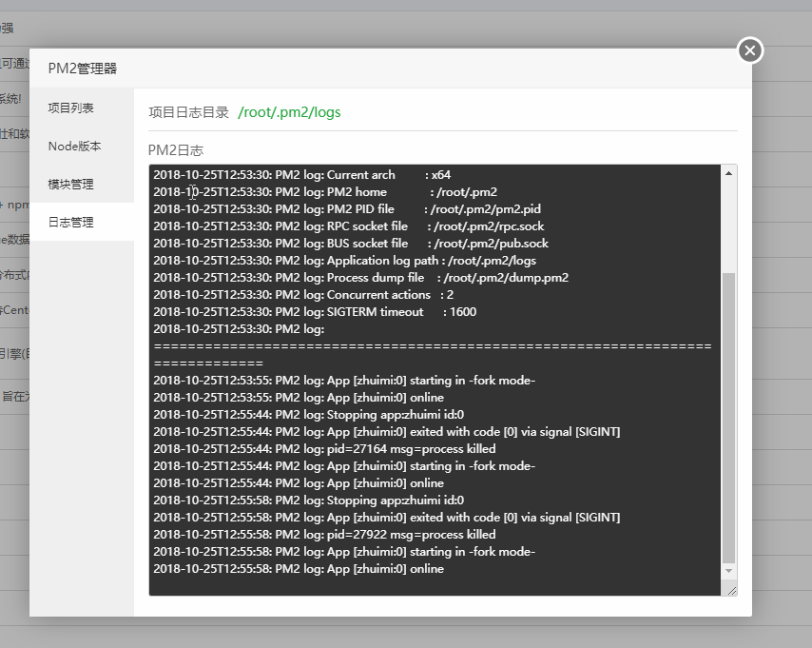Close the PM2 manager dialog
This screenshot has width=812, height=648.
(750, 50)
